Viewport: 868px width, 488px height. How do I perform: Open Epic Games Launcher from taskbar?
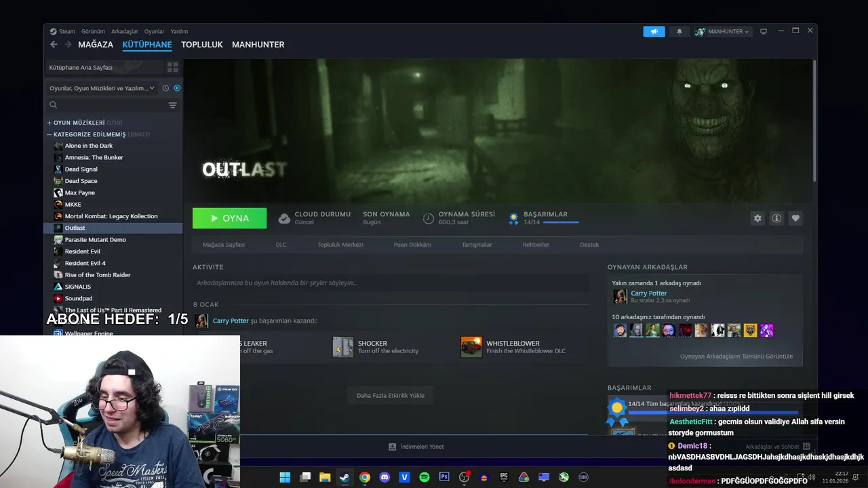click(x=504, y=477)
